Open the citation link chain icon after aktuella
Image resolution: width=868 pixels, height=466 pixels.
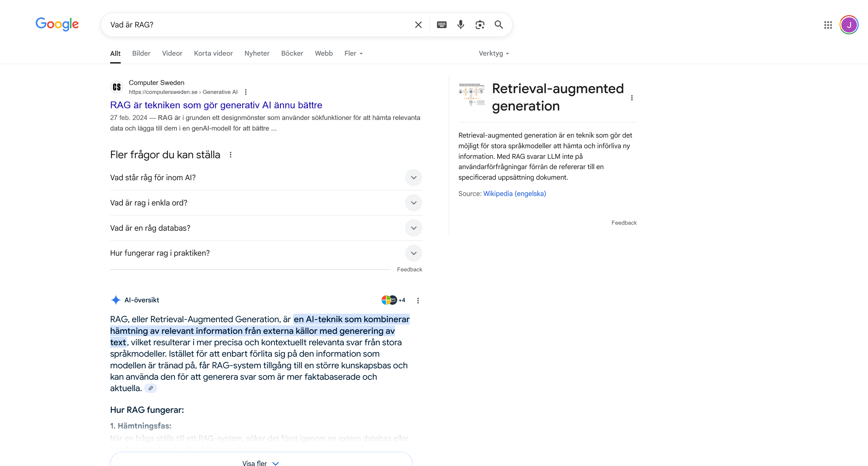click(150, 388)
